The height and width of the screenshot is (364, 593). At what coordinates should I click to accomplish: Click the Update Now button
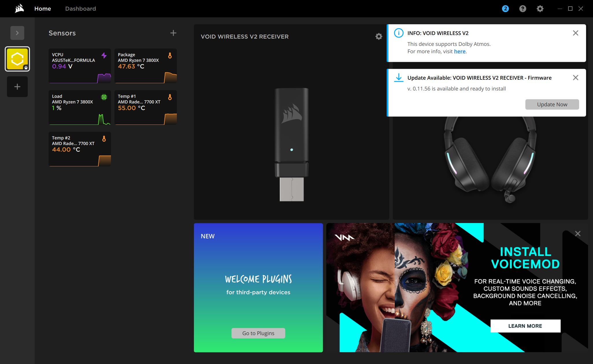point(552,104)
